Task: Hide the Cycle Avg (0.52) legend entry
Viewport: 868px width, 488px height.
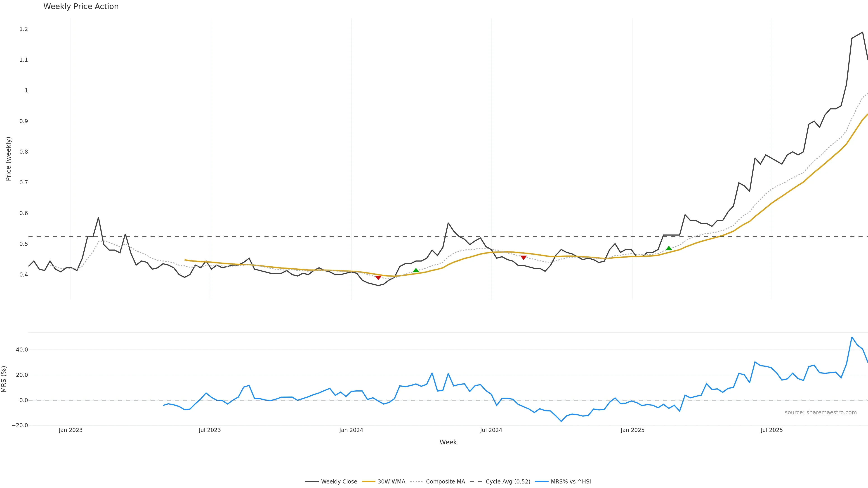Action: [508, 482]
